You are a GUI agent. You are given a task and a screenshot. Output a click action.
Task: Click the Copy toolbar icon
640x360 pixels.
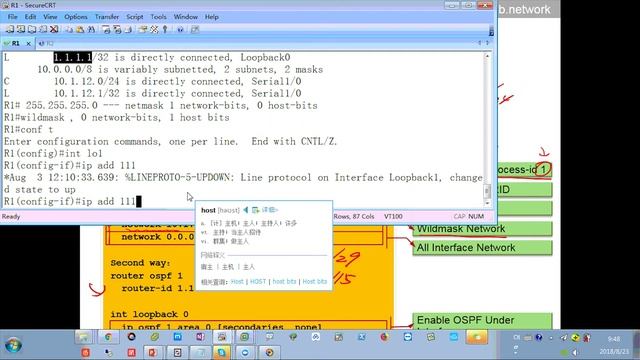click(x=69, y=29)
